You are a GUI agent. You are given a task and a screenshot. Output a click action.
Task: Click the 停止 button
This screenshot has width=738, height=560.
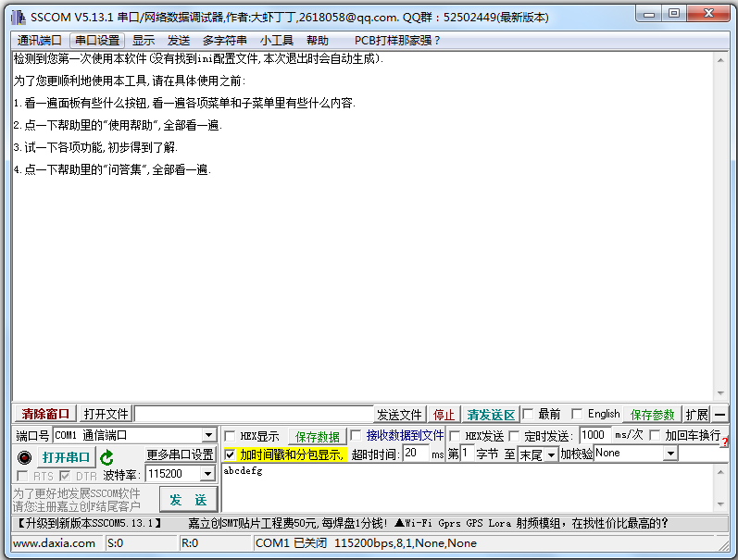coord(444,415)
